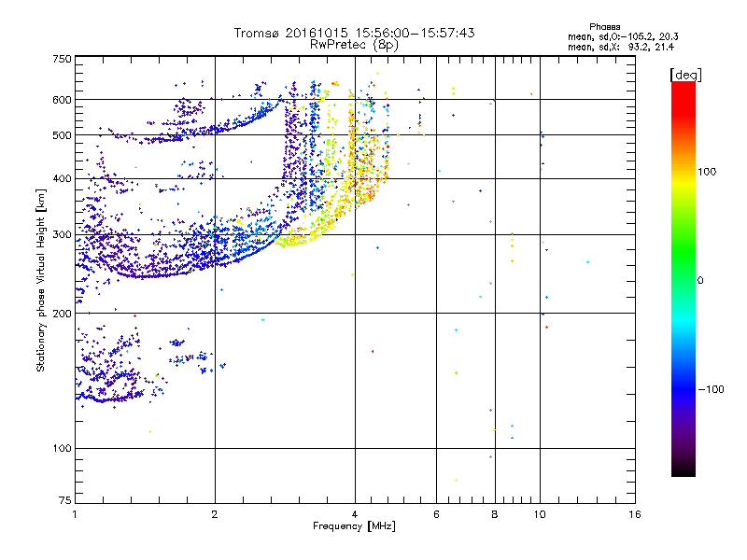
Task: Click the 'Phases' heading text
Action: pyautogui.click(x=604, y=27)
